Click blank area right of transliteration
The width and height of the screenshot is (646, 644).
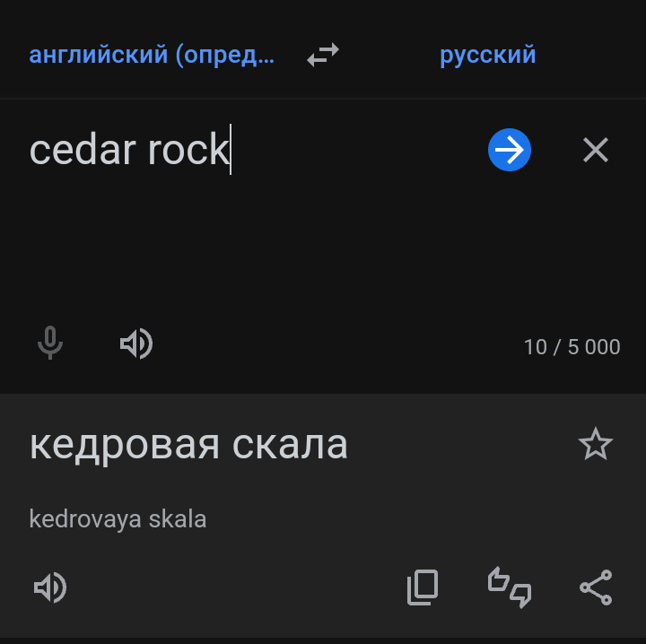404,518
